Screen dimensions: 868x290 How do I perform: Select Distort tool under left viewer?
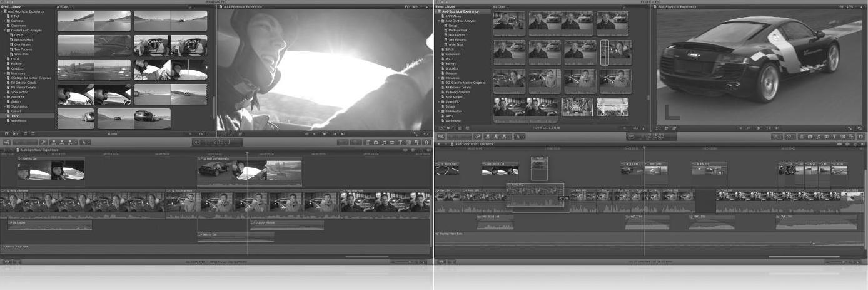point(240,133)
